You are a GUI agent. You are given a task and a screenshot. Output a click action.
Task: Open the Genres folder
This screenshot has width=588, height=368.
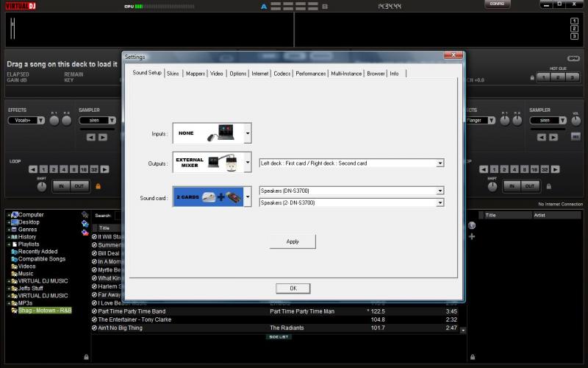(x=27, y=230)
